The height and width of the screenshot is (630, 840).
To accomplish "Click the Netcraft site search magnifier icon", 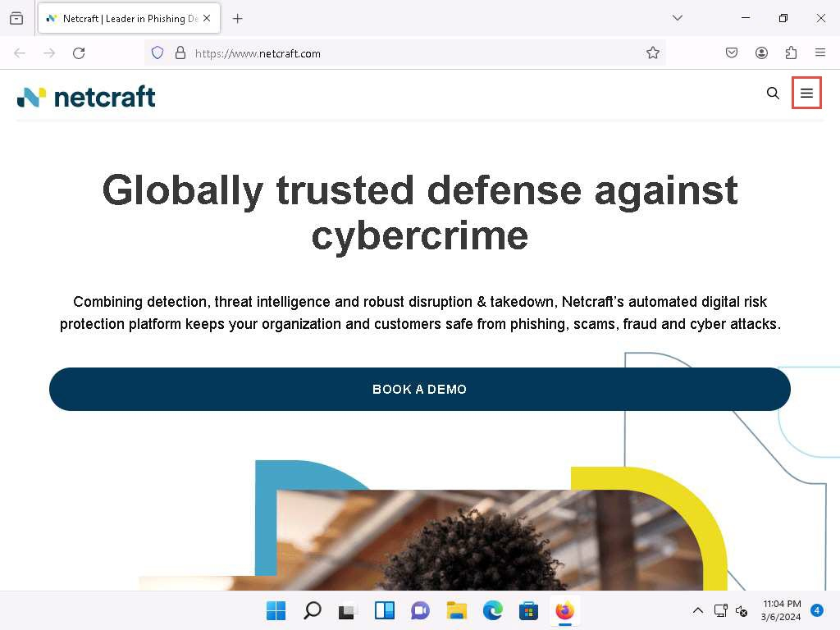I will coord(773,94).
